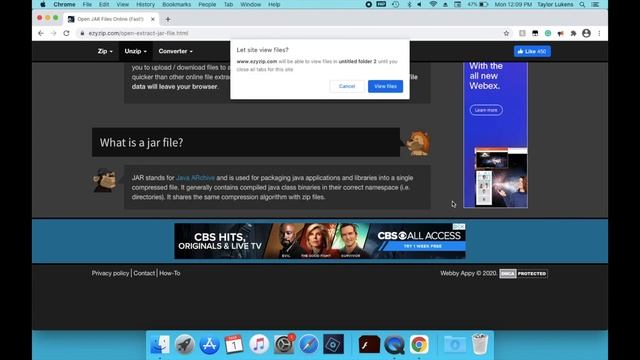Open Flash Player icon in the dock
This screenshot has width=640, height=360.
(x=369, y=344)
